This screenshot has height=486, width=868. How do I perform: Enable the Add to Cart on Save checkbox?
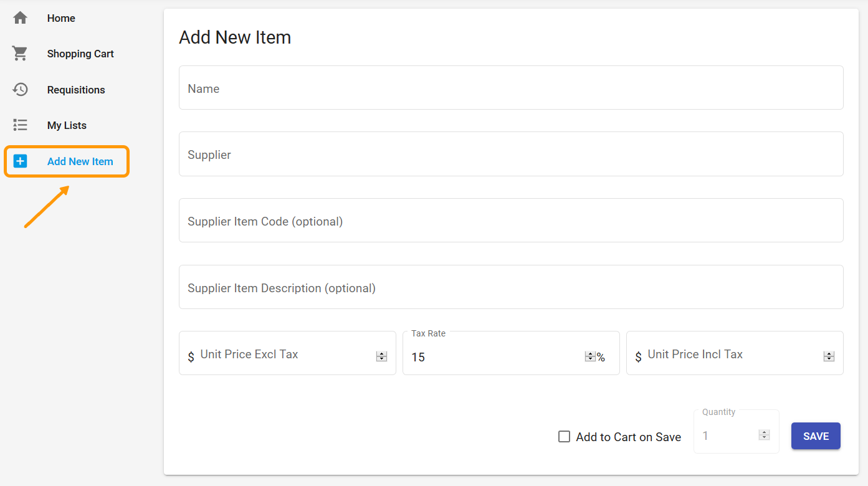[564, 436]
